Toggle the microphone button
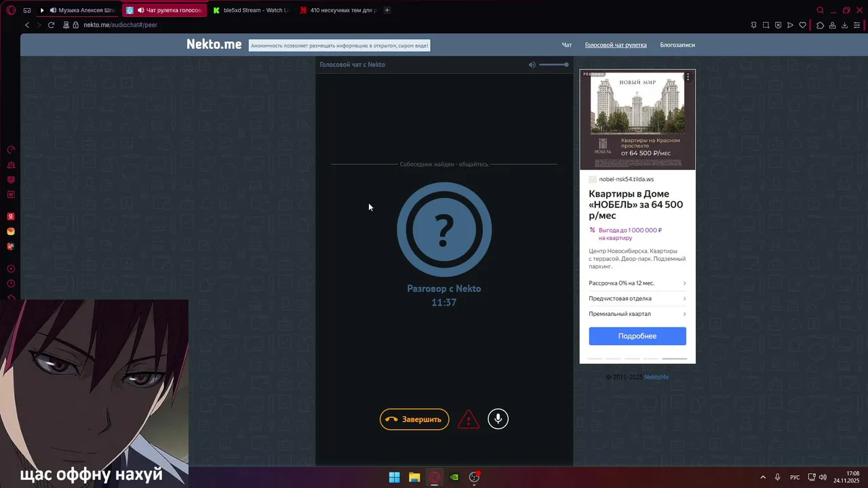Image resolution: width=868 pixels, height=488 pixels. (x=498, y=419)
